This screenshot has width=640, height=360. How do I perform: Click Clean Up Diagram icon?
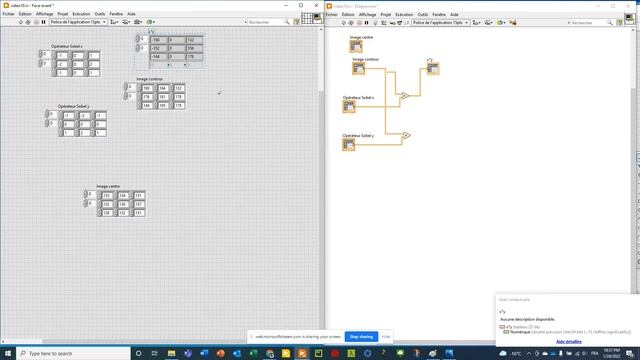click(x=513, y=23)
